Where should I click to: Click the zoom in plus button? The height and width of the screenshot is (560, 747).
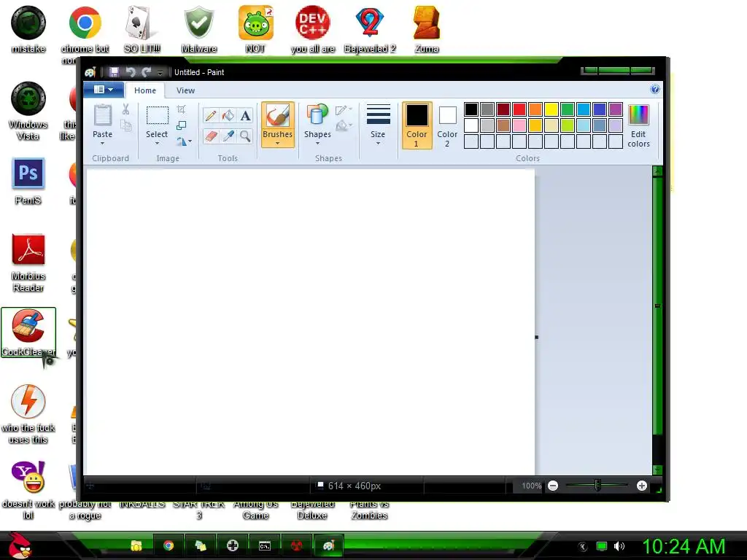[642, 486]
